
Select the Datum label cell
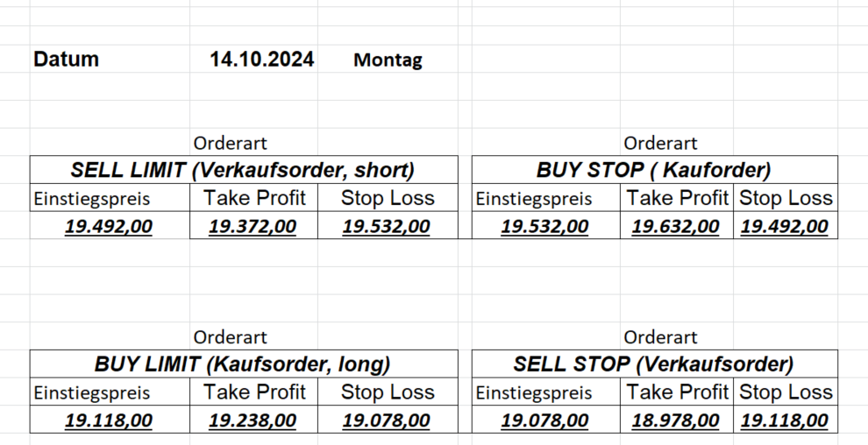67,60
